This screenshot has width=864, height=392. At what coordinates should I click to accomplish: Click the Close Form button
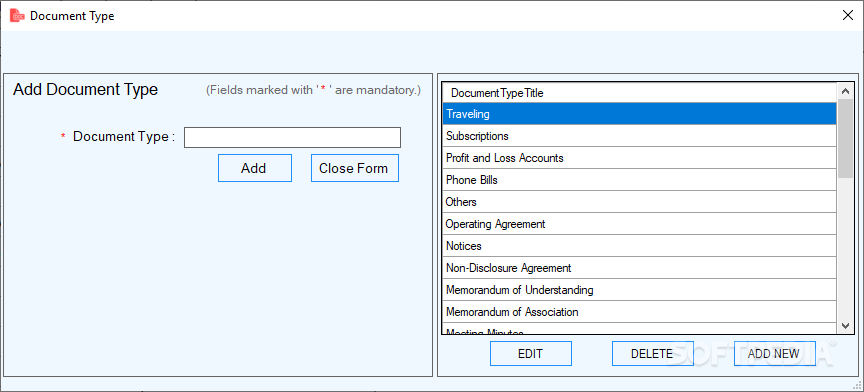click(x=354, y=168)
